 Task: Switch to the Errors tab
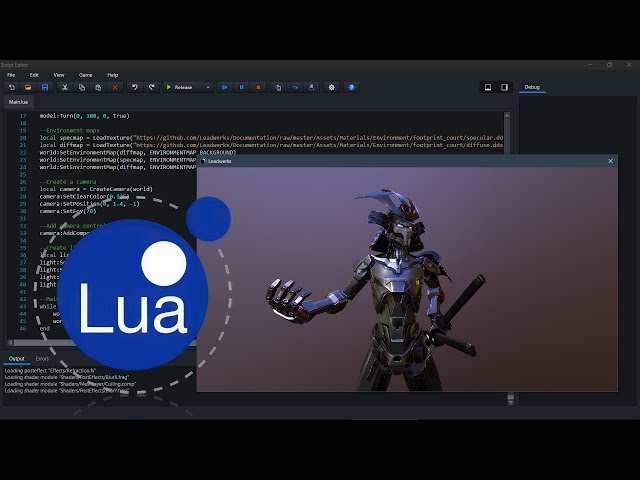point(42,359)
